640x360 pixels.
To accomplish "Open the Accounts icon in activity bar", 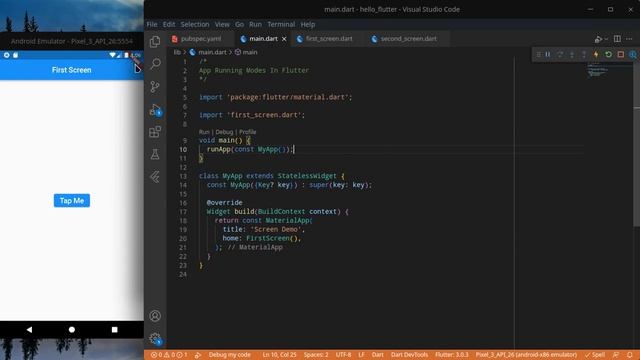I will (x=155, y=316).
